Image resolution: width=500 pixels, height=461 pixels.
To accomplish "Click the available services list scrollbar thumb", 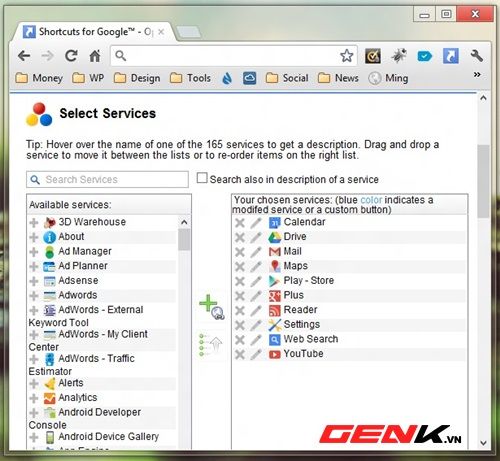I will point(184,239).
